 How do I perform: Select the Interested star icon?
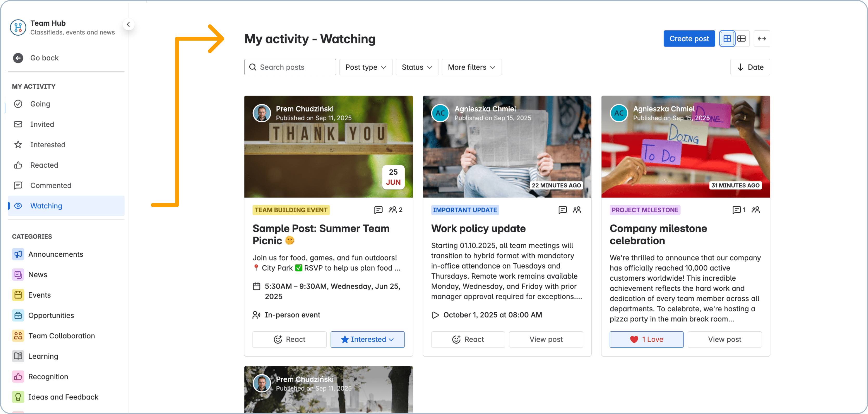click(x=18, y=144)
